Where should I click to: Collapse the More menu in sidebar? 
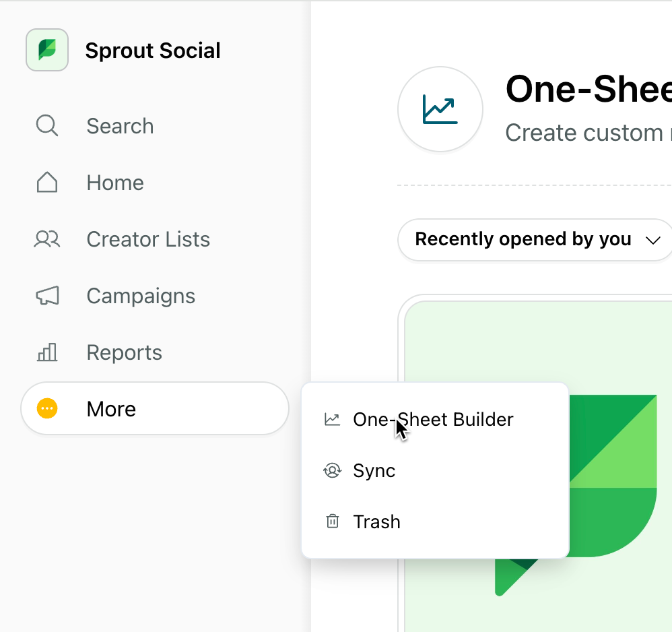(155, 408)
